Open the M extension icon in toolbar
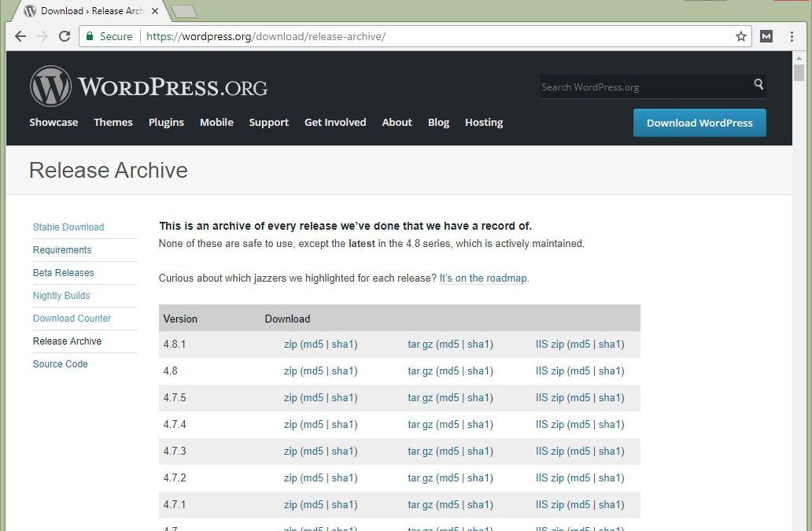This screenshot has width=812, height=531. 766,36
